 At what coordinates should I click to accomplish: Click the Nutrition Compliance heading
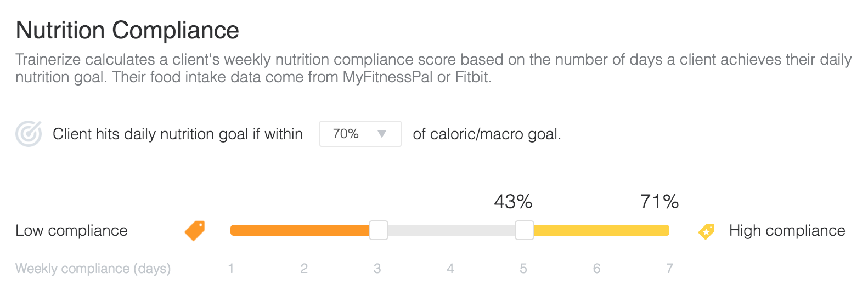point(127,30)
